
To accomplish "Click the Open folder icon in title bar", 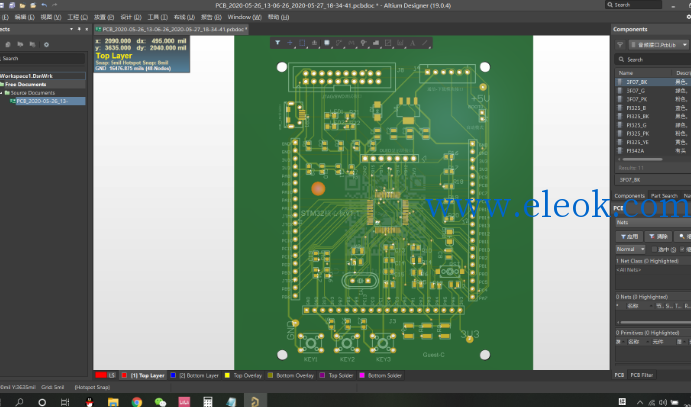I will [22, 5].
